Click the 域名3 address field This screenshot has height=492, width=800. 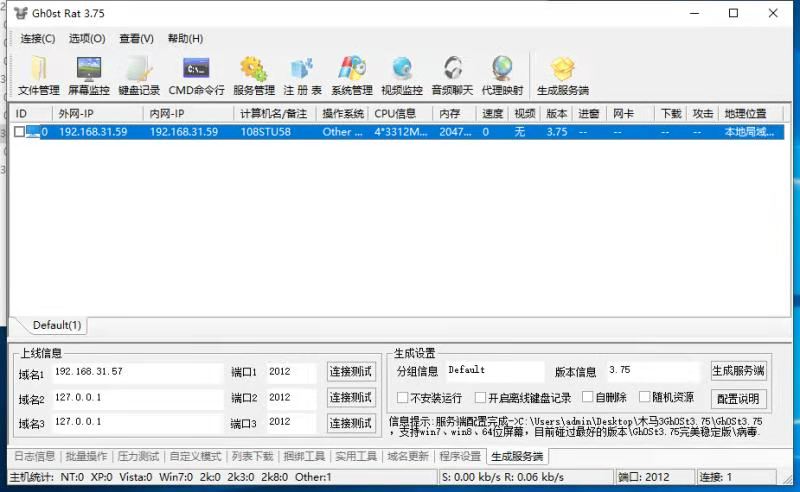pyautogui.click(x=137, y=423)
